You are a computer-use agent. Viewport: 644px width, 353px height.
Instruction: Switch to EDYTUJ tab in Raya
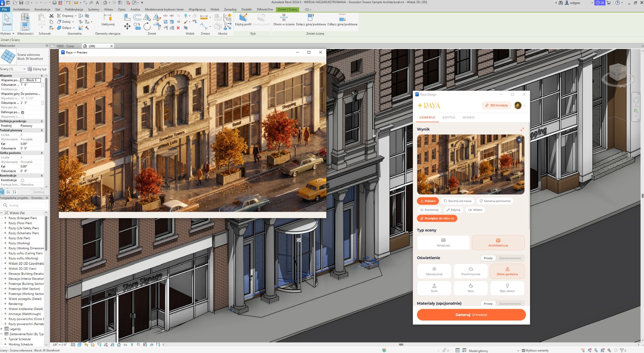point(448,117)
